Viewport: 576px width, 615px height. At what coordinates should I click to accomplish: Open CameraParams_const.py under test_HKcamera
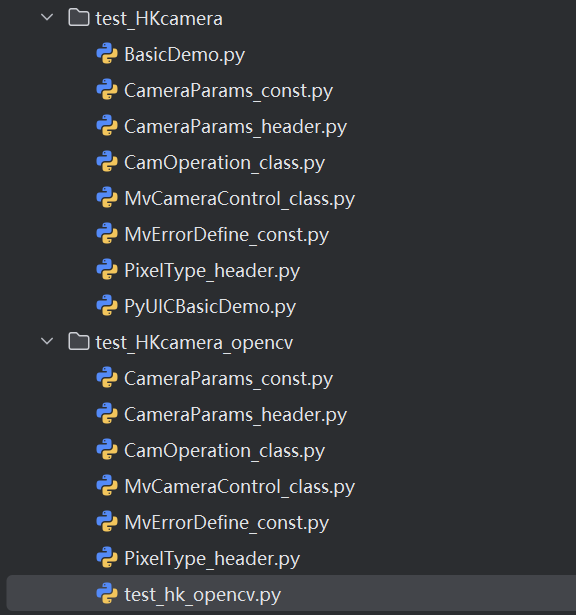(228, 91)
